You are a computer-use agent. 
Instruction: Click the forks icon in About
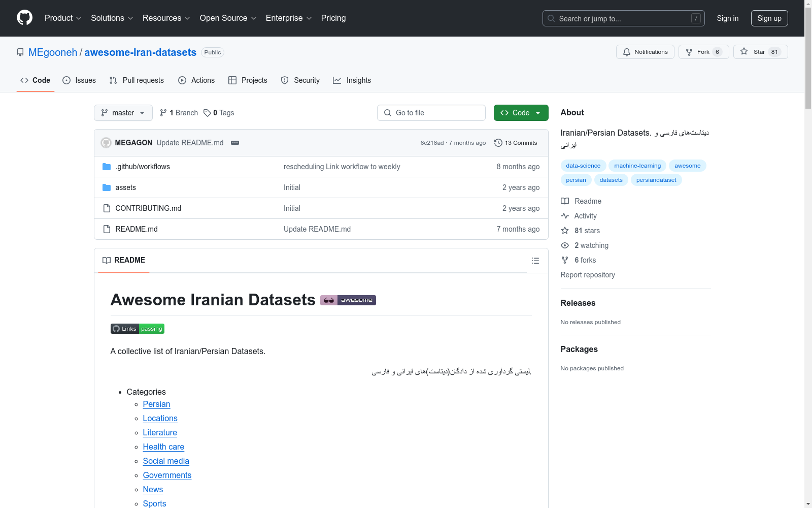coord(565,260)
